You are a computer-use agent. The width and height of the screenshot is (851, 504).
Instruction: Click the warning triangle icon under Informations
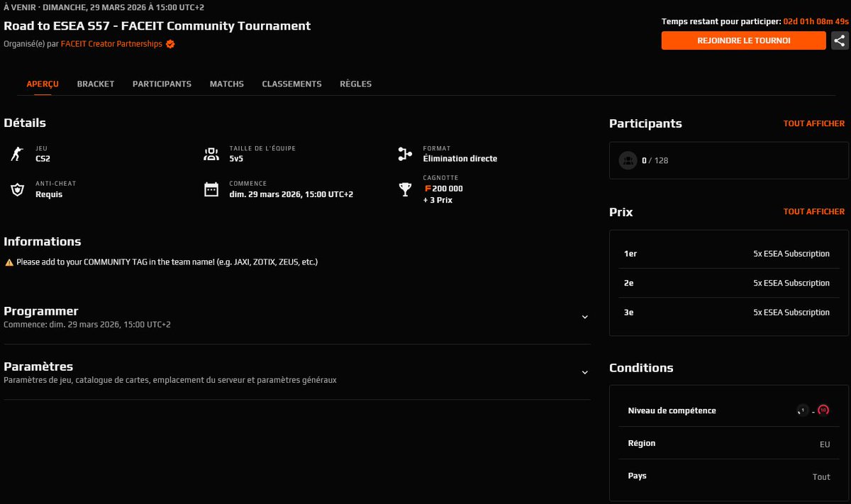[x=9, y=262]
